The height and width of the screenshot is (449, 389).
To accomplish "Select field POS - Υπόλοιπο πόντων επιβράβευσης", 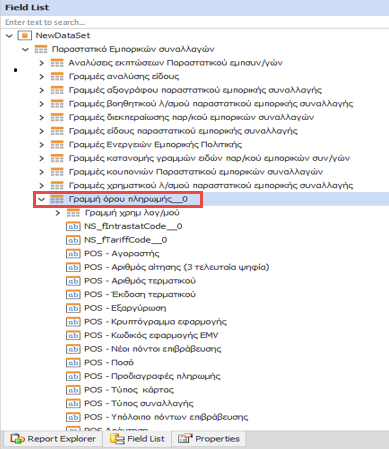I will click(x=166, y=417).
